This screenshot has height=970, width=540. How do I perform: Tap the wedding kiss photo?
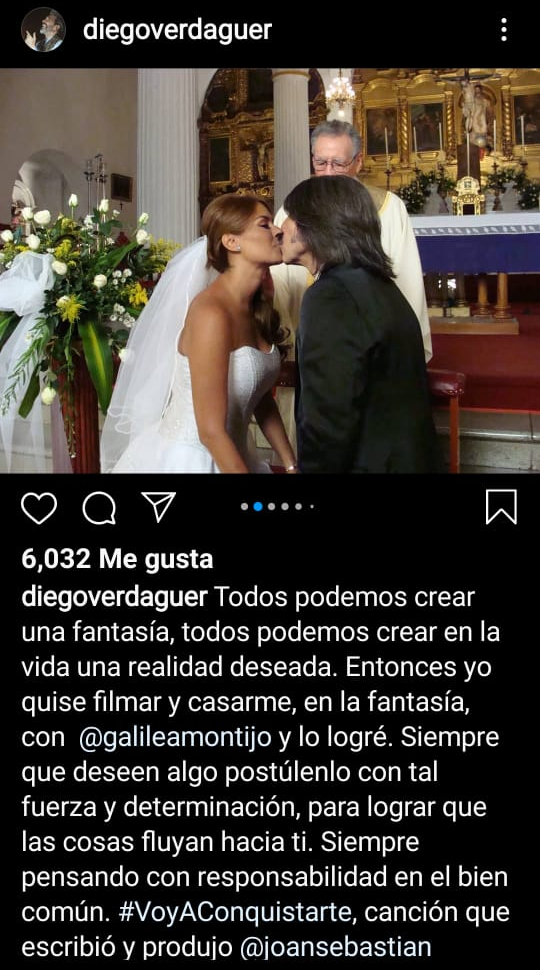(270, 270)
